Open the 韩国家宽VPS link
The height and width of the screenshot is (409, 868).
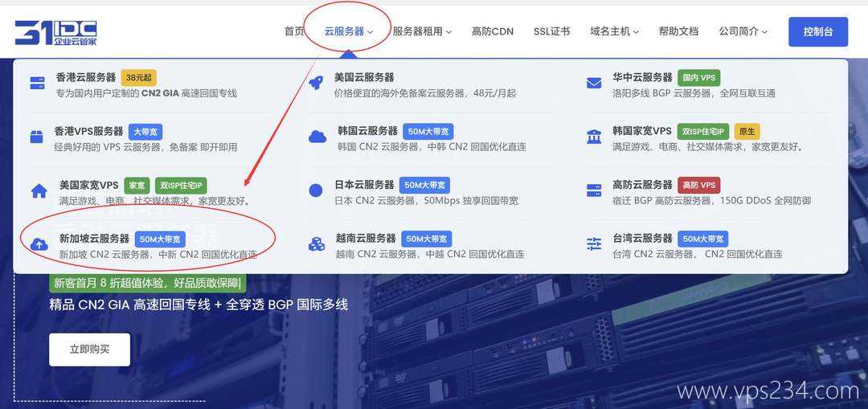click(x=642, y=131)
